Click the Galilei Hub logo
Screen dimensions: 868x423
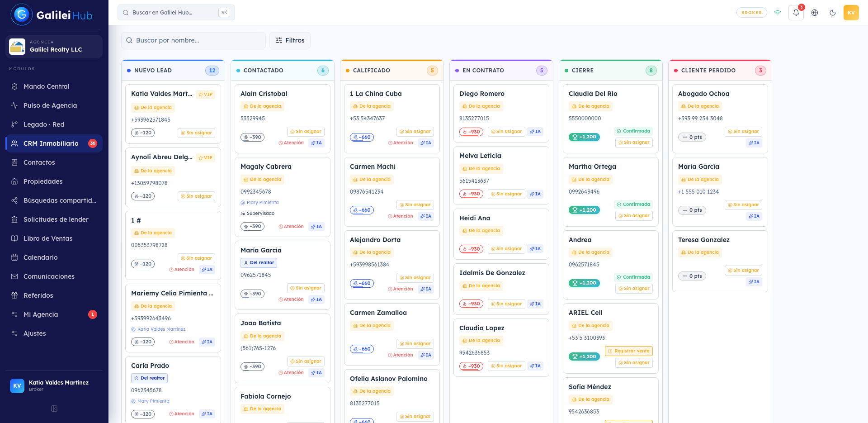tap(52, 15)
